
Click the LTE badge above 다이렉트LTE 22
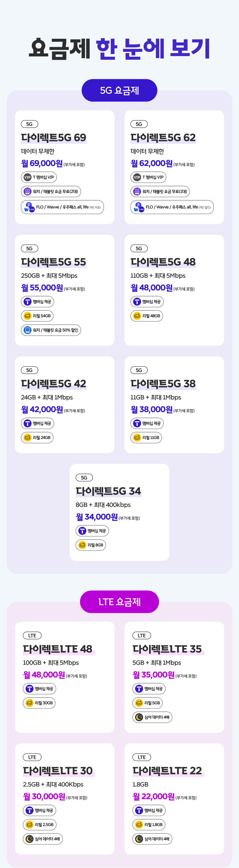(142, 757)
